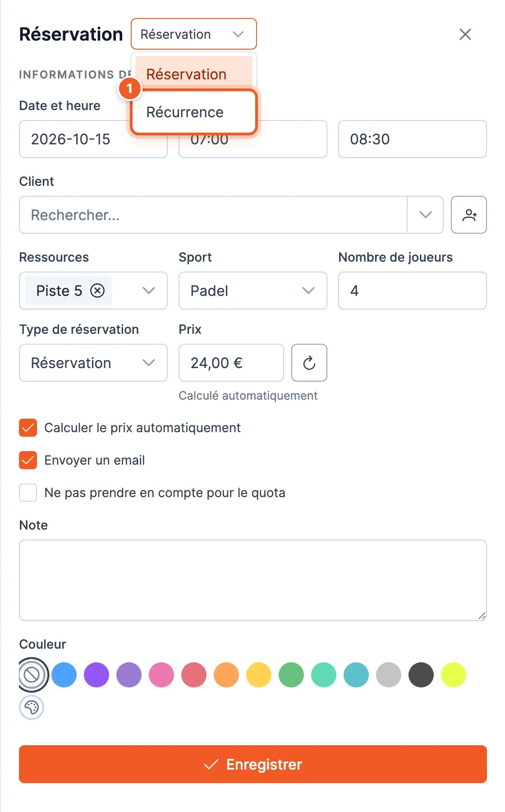Open the custom color palette icon
This screenshot has height=812, width=505.
[32, 707]
